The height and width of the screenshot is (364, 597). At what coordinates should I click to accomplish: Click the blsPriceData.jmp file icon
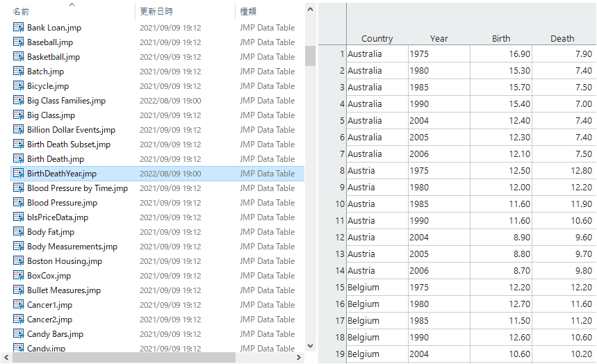[18, 217]
